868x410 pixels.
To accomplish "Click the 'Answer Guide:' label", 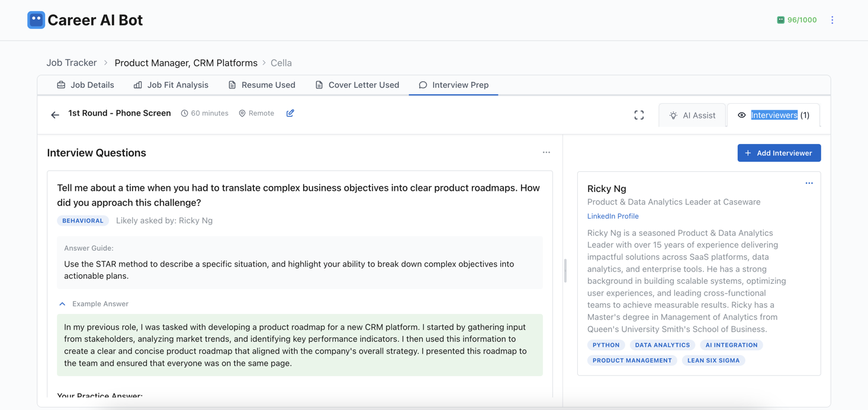I will tap(89, 248).
